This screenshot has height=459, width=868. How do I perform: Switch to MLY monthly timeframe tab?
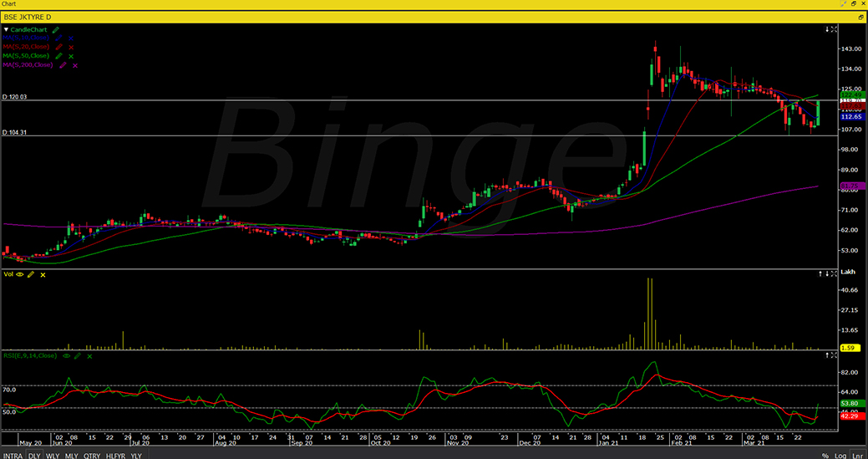point(71,455)
